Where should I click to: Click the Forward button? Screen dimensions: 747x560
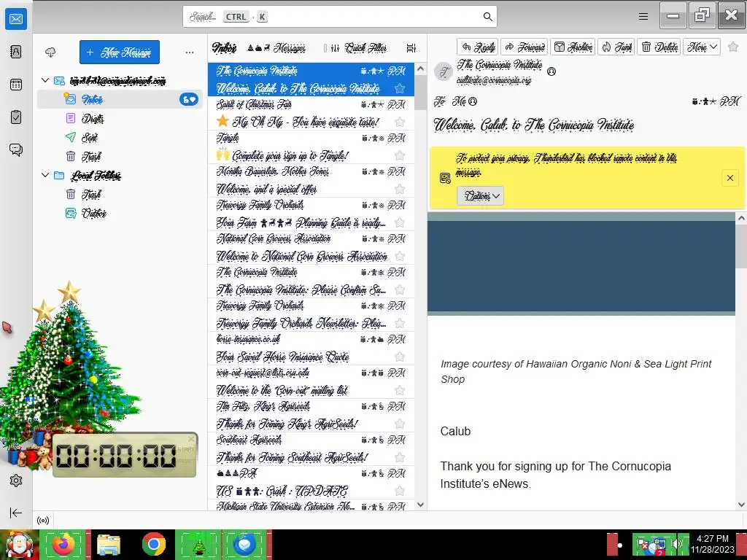pyautogui.click(x=524, y=47)
